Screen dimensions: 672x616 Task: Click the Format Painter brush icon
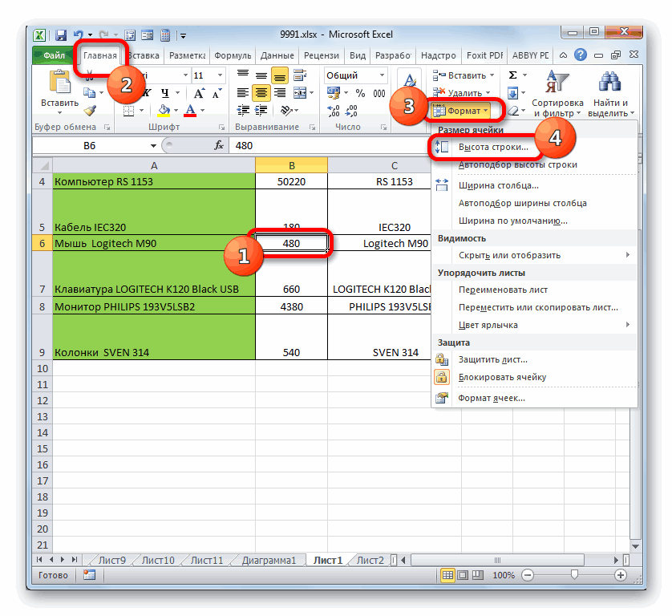click(90, 111)
